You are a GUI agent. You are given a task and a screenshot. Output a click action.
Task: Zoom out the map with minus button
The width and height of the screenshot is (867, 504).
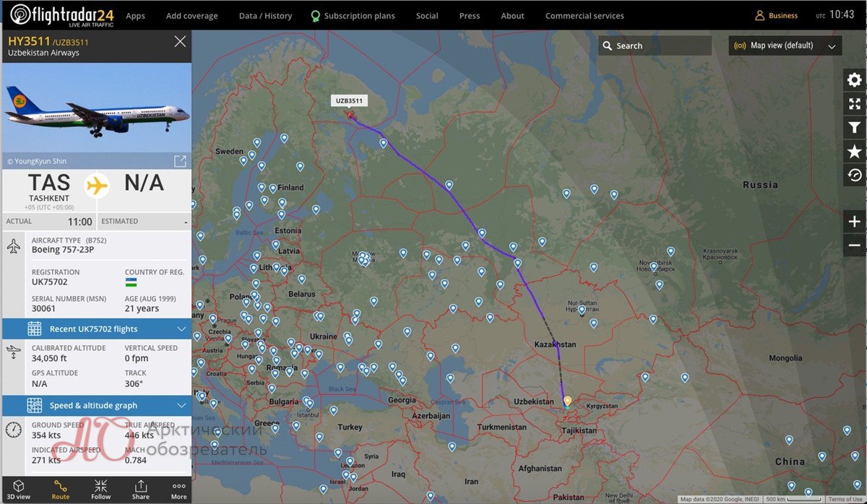pyautogui.click(x=854, y=246)
